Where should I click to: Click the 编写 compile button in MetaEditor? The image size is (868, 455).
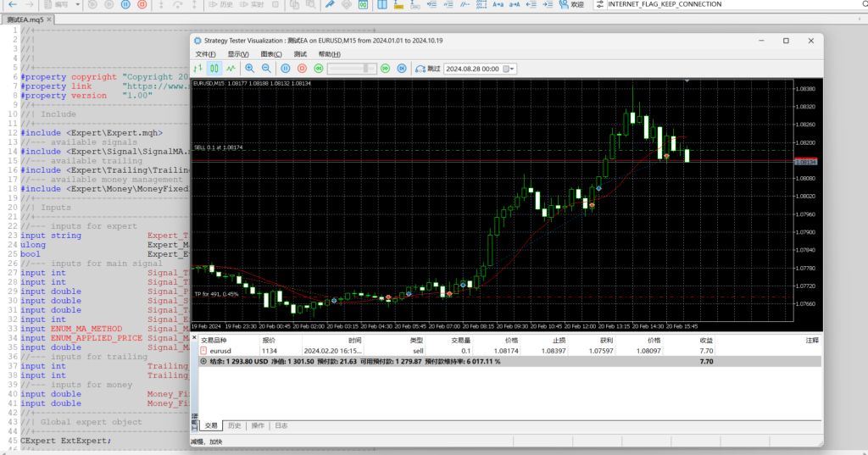click(x=57, y=4)
